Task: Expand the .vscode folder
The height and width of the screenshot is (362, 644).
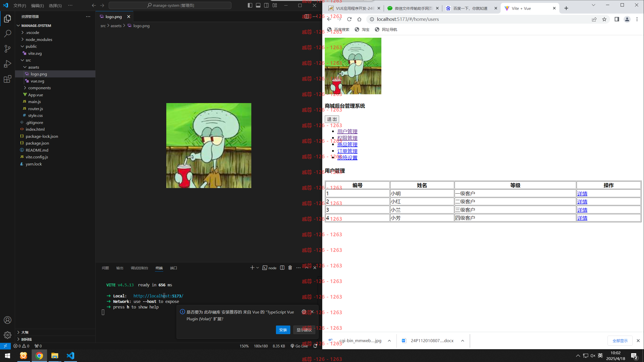Action: tap(55, 32)
